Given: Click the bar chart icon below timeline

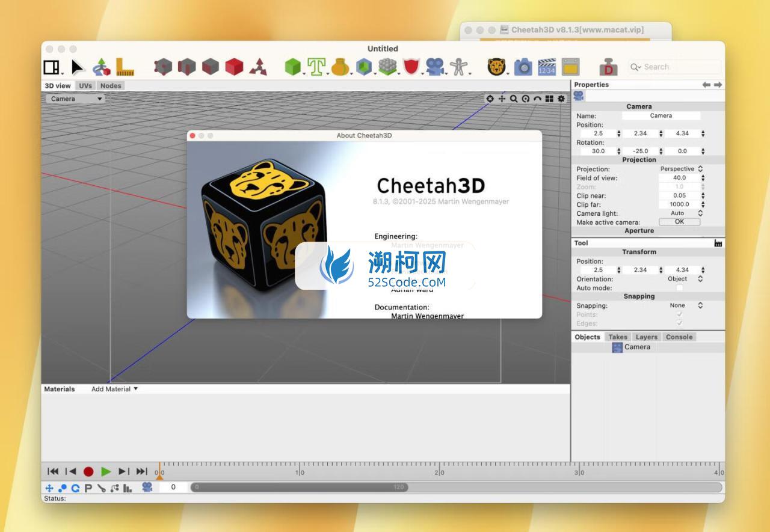Looking at the screenshot, I should [128, 488].
